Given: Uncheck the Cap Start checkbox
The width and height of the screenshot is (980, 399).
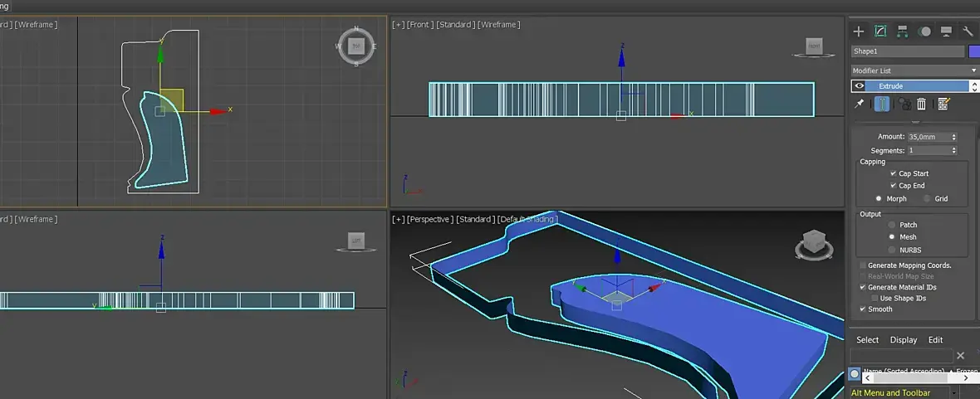Looking at the screenshot, I should [893, 173].
